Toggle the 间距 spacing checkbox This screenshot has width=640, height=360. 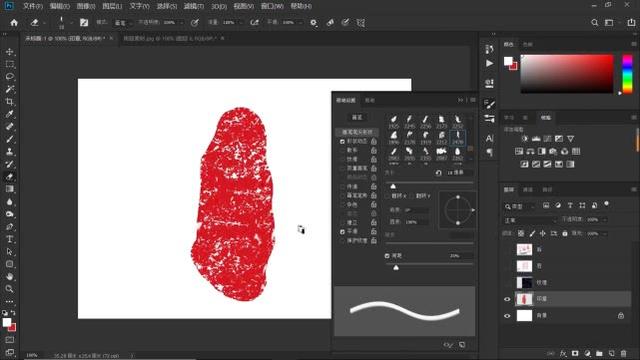pyautogui.click(x=387, y=256)
